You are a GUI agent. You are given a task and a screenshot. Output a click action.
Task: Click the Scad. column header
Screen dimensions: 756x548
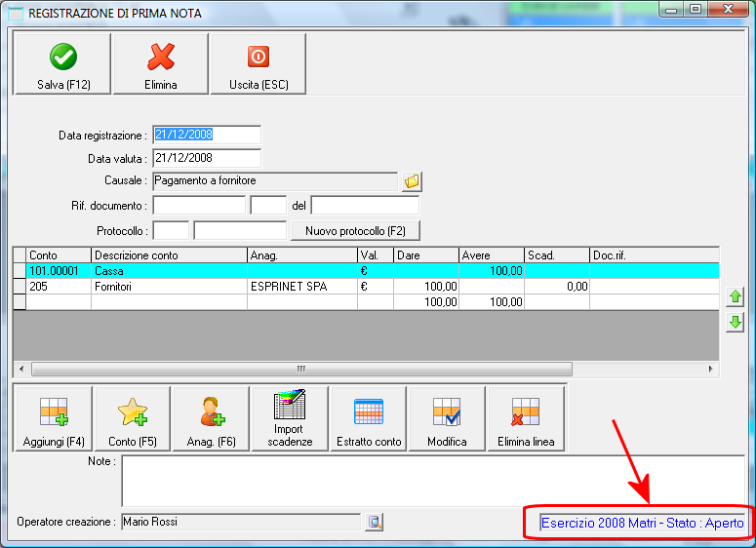[x=557, y=255]
